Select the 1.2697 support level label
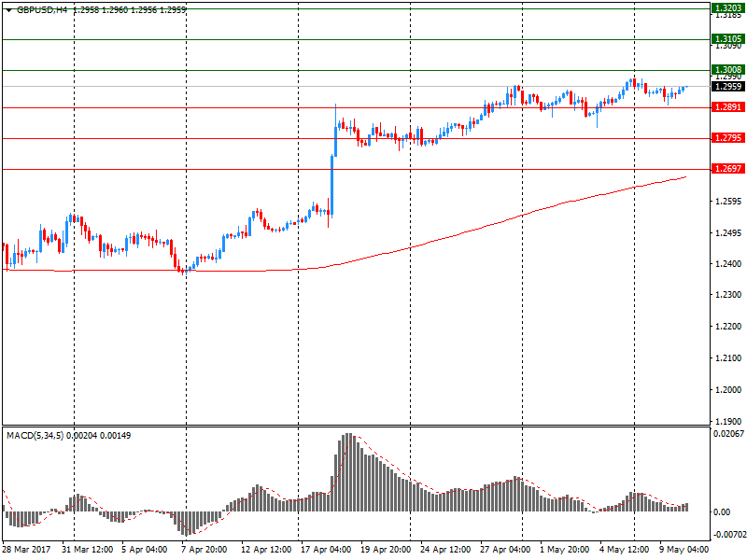The height and width of the screenshot is (560, 747). pyautogui.click(x=728, y=168)
